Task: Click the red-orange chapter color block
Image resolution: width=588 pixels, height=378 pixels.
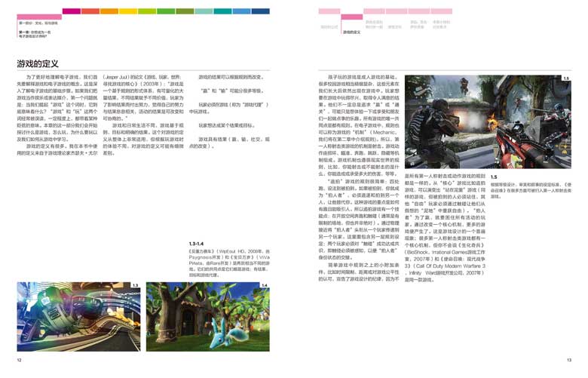Action: tap(90, 11)
